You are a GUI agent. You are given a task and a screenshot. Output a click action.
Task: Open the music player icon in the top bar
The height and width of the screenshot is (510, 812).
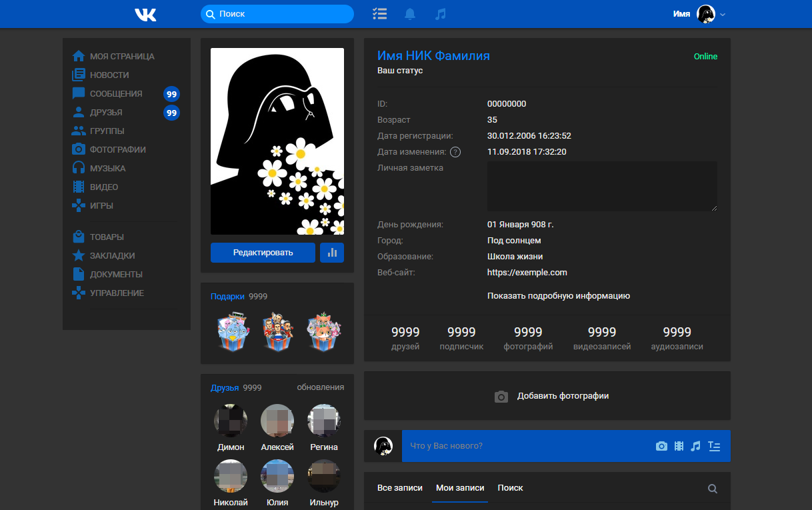tap(440, 13)
